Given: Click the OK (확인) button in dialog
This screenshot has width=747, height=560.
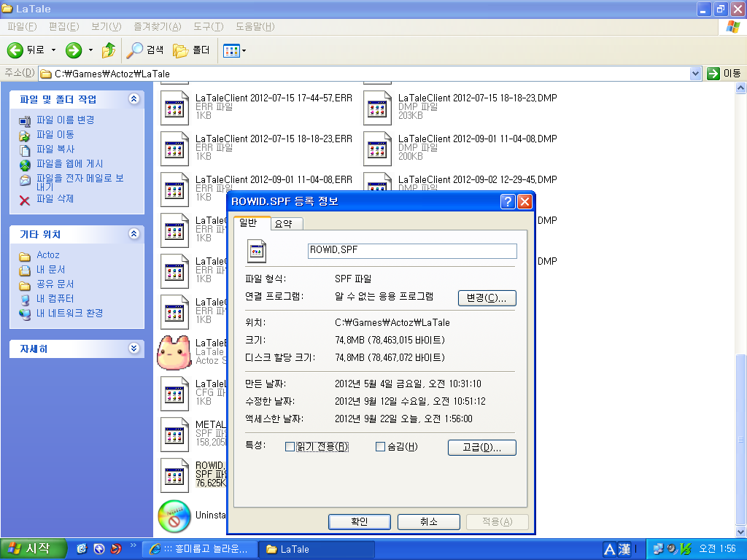Looking at the screenshot, I should pos(359,522).
